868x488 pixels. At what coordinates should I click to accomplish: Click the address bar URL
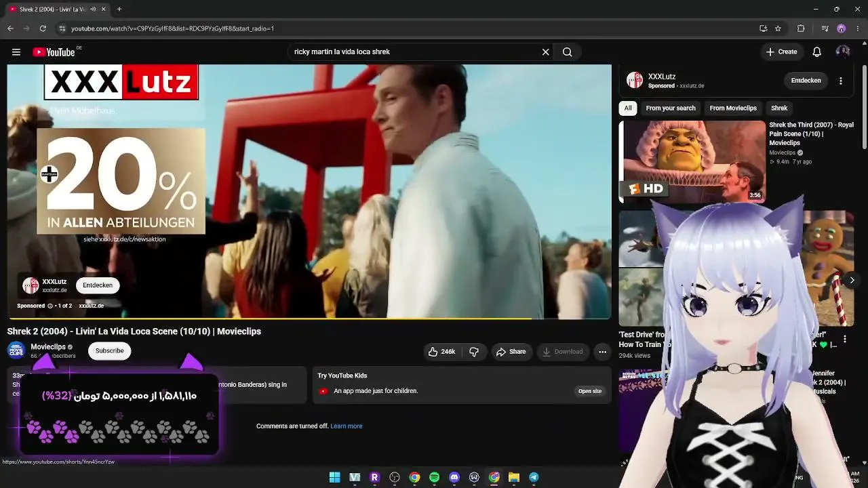click(x=173, y=28)
